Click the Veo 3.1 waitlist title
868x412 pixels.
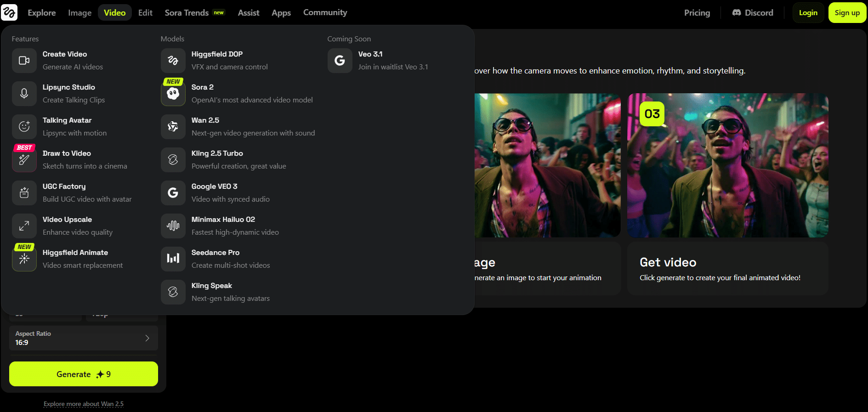coord(370,54)
